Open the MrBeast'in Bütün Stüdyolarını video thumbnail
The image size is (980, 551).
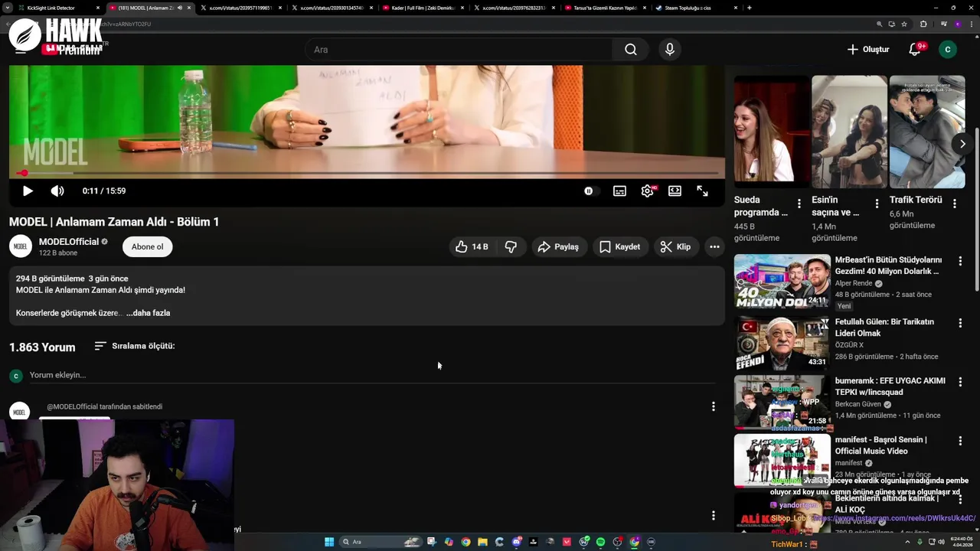click(x=782, y=281)
